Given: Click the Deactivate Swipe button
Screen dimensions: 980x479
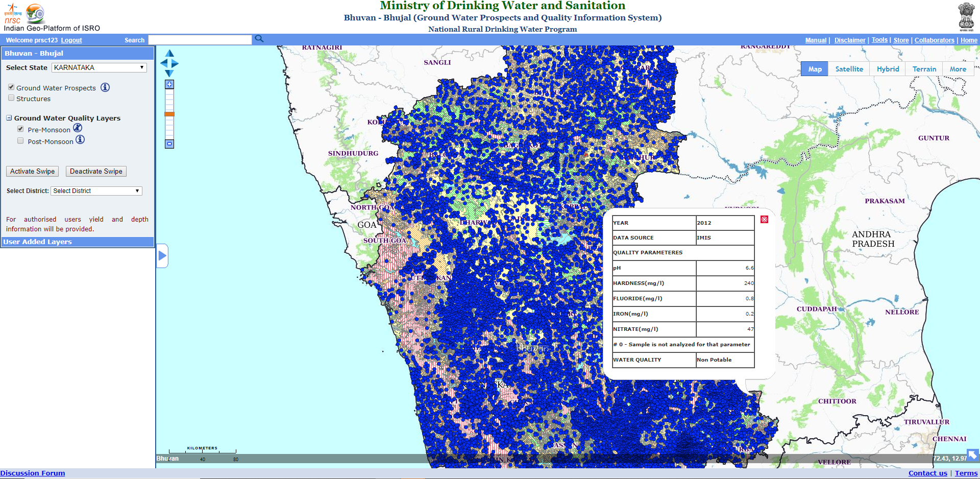Looking at the screenshot, I should [96, 172].
